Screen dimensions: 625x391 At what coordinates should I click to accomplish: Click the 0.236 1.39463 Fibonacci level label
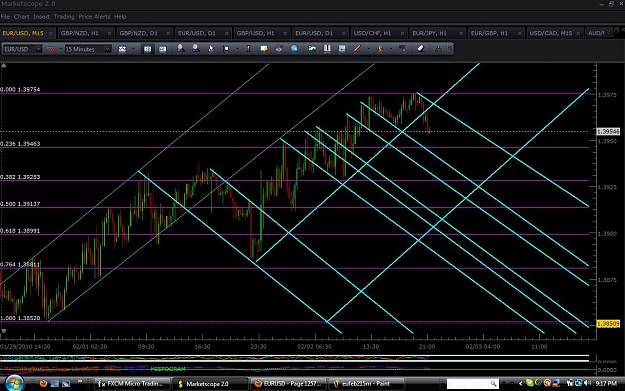(x=20, y=144)
